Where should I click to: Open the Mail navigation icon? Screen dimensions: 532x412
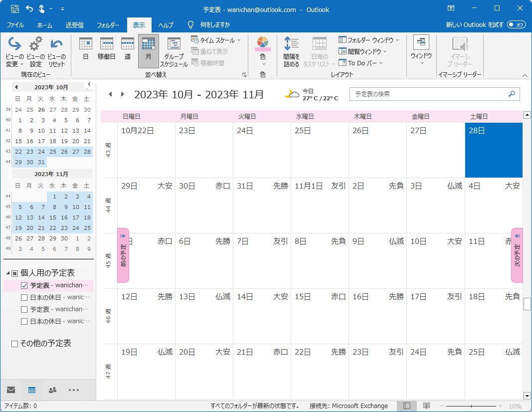(11, 390)
